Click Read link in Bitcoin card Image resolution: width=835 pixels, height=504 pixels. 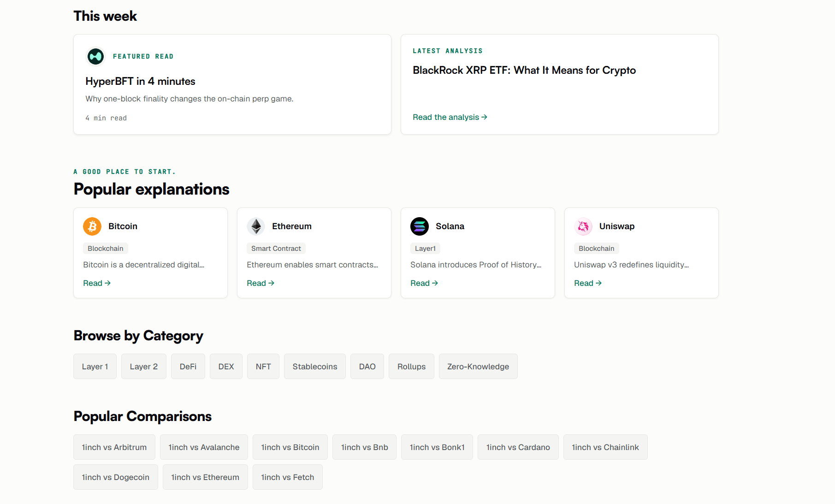point(97,283)
